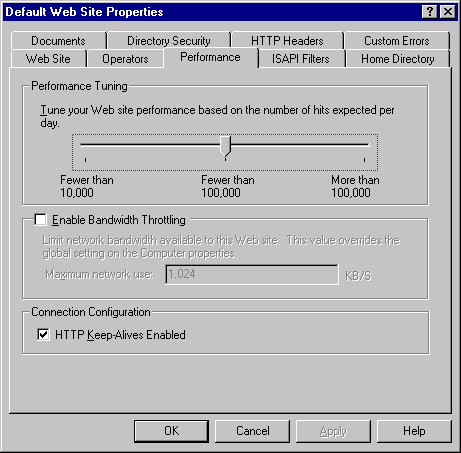The image size is (461, 453).
Task: Open the Directory Security tab
Action: [x=169, y=41]
